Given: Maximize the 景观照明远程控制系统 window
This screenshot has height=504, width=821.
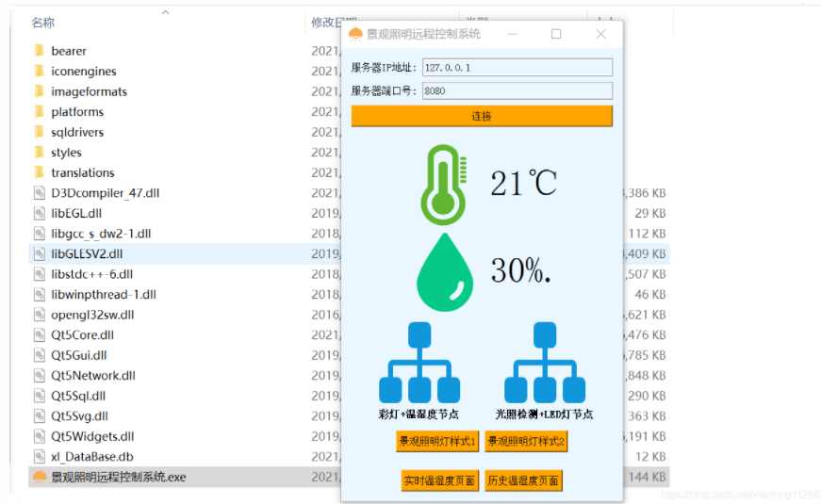Looking at the screenshot, I should click(x=556, y=34).
